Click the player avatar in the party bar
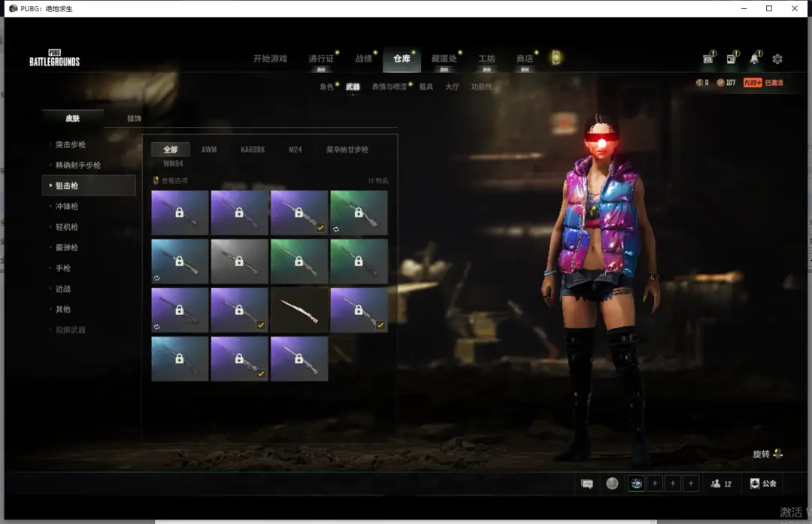This screenshot has height=524, width=812. point(637,483)
